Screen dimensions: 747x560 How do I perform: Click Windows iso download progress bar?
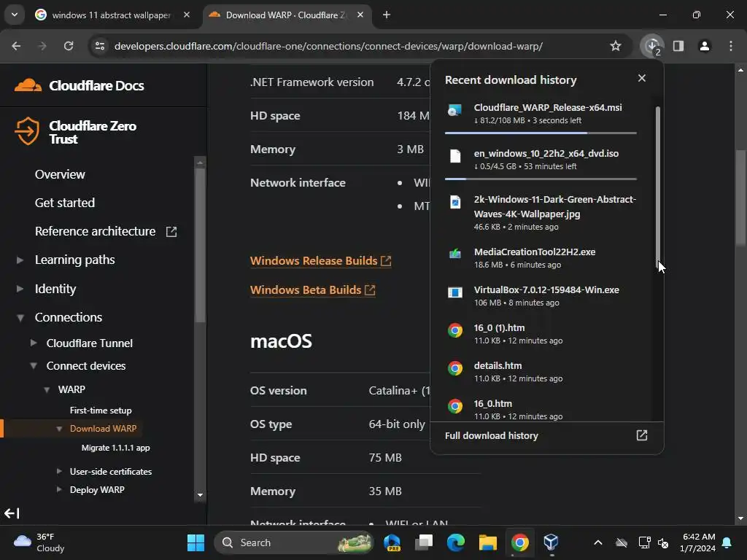pos(541,179)
